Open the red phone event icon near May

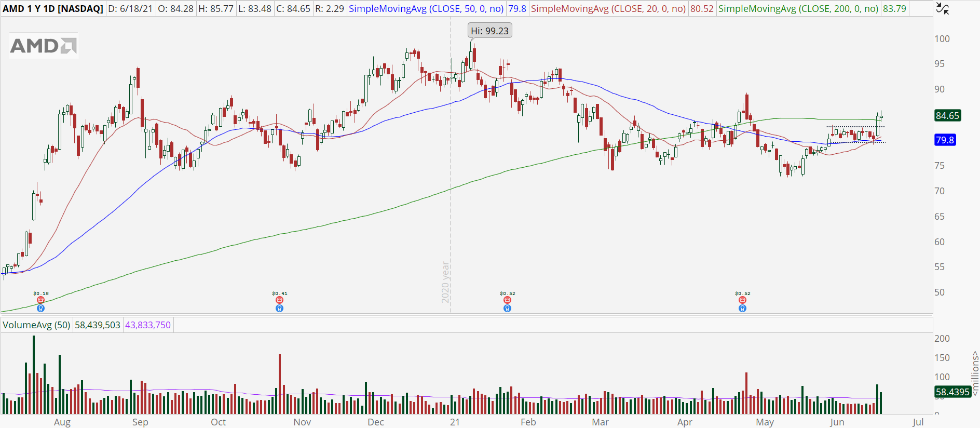pos(743,300)
